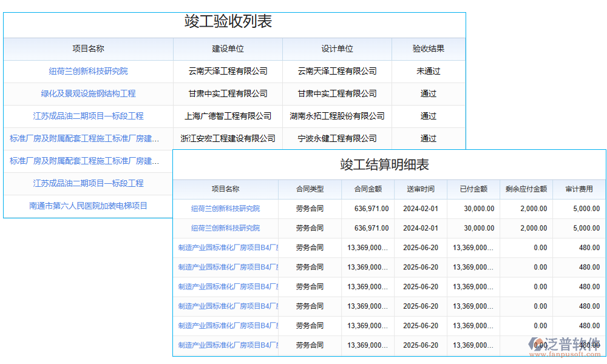
Task: Click the 建设单位 column header
Action: pyautogui.click(x=228, y=49)
